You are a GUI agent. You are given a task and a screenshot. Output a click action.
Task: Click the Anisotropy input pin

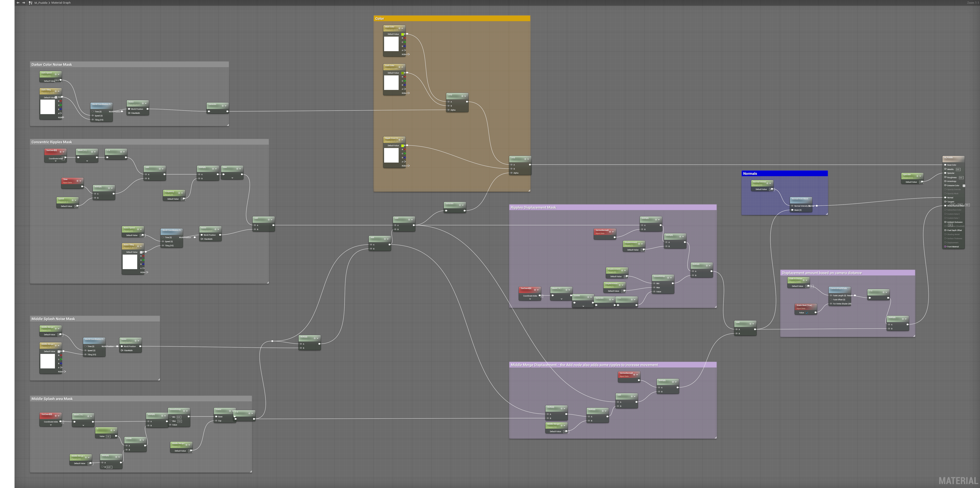(x=945, y=181)
